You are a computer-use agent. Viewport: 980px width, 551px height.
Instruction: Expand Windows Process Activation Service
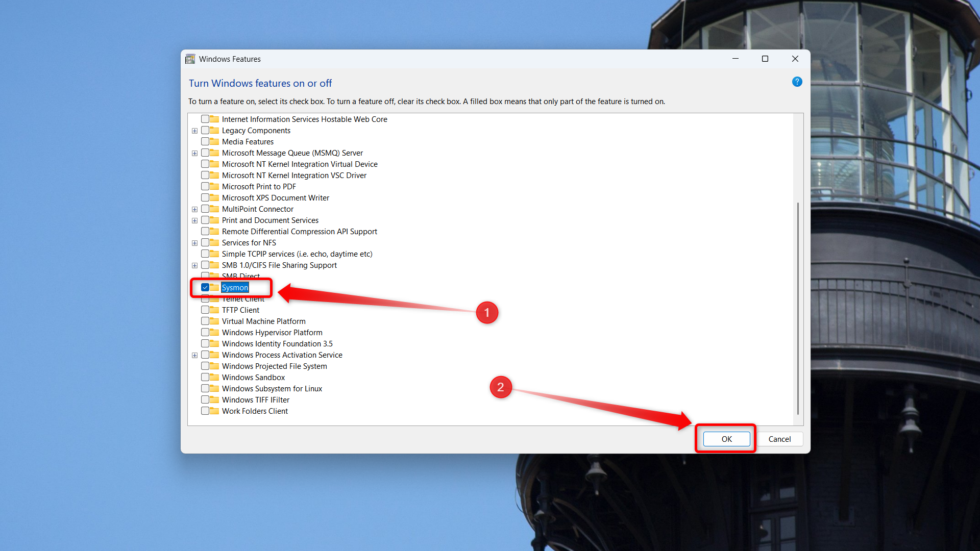(x=194, y=355)
